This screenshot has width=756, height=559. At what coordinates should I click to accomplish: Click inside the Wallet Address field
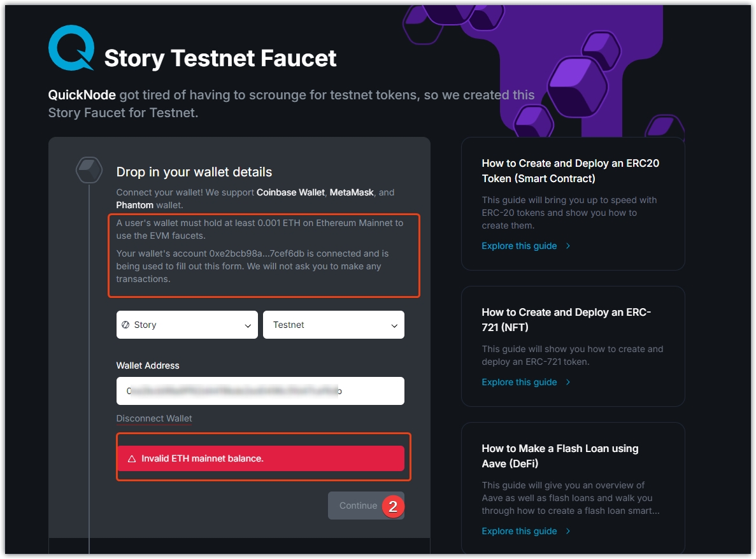point(260,391)
